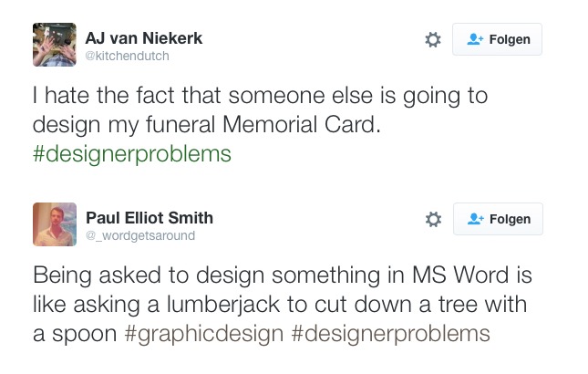Viewport: 588px width, 374px height.
Task: Open the gear menu on Paul Elliot Smith's tweet
Action: tap(433, 219)
